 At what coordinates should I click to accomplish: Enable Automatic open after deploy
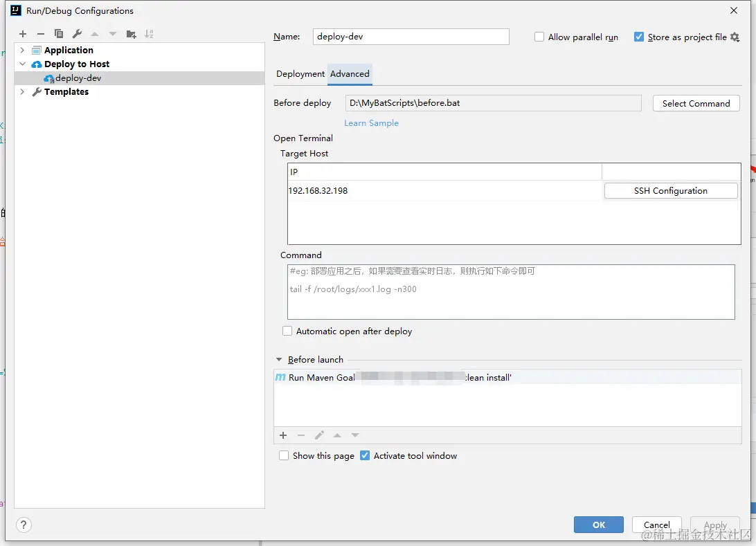click(287, 331)
